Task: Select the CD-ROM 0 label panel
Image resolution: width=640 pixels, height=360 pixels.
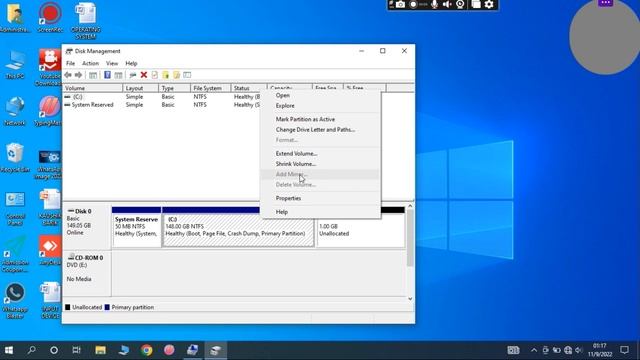Action: (87, 273)
